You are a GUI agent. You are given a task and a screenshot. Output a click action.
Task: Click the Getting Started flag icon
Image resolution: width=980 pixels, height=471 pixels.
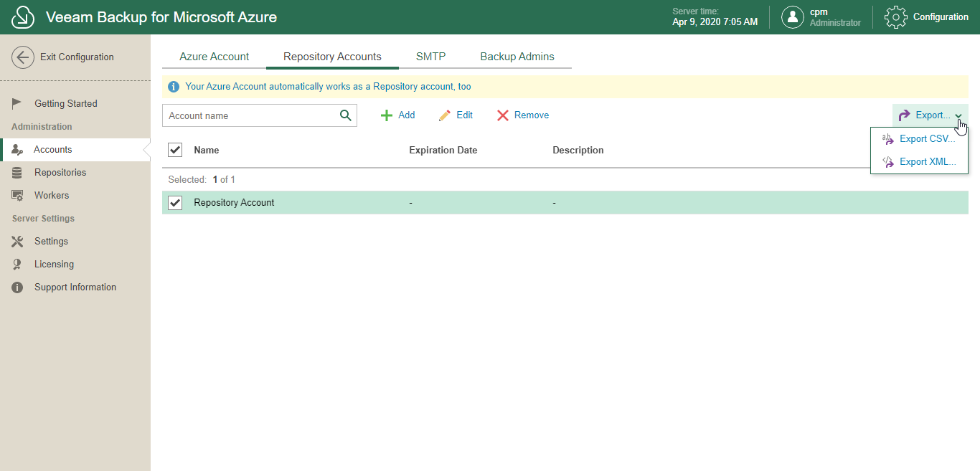click(17, 103)
